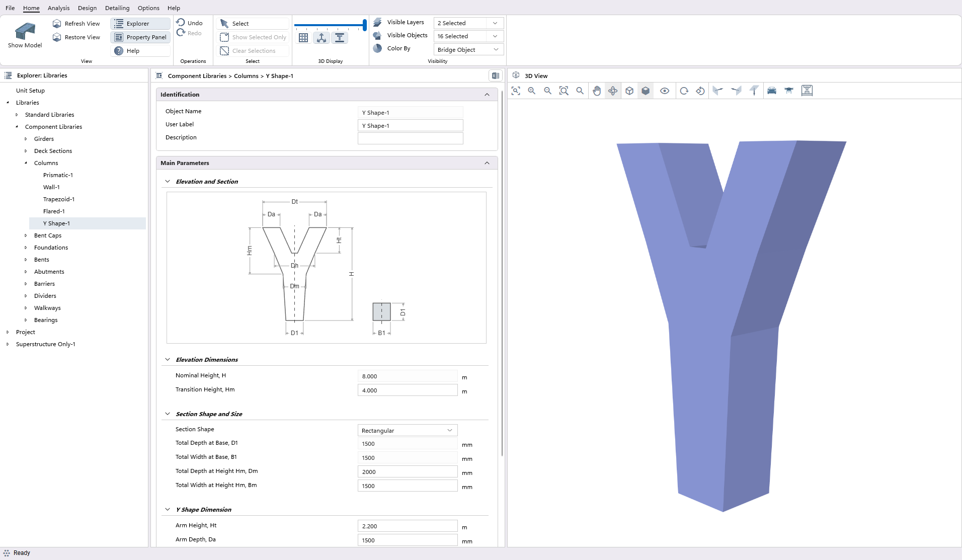The height and width of the screenshot is (560, 962).
Task: Open the Detailing menu
Action: tap(117, 8)
